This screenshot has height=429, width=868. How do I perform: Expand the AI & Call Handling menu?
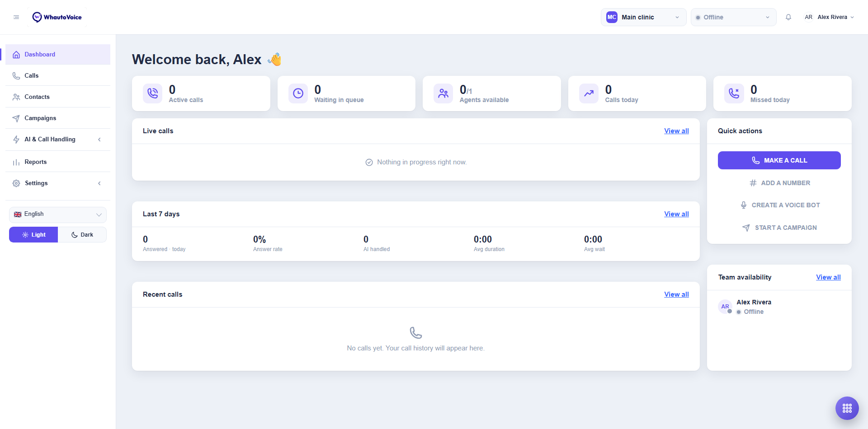[x=58, y=140]
